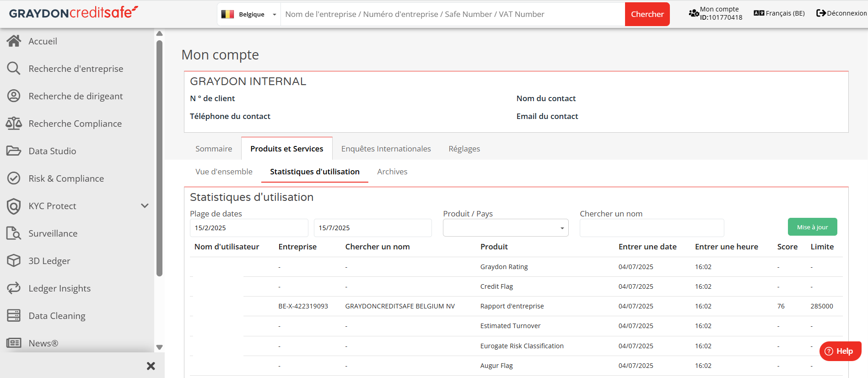
Task: Click the Limite column header
Action: coord(822,247)
